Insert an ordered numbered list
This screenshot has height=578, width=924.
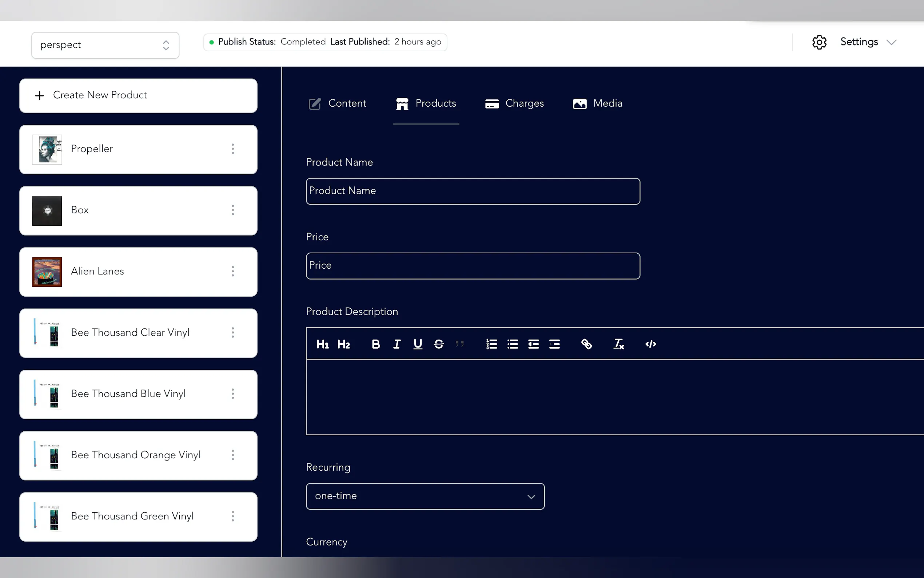tap(491, 344)
